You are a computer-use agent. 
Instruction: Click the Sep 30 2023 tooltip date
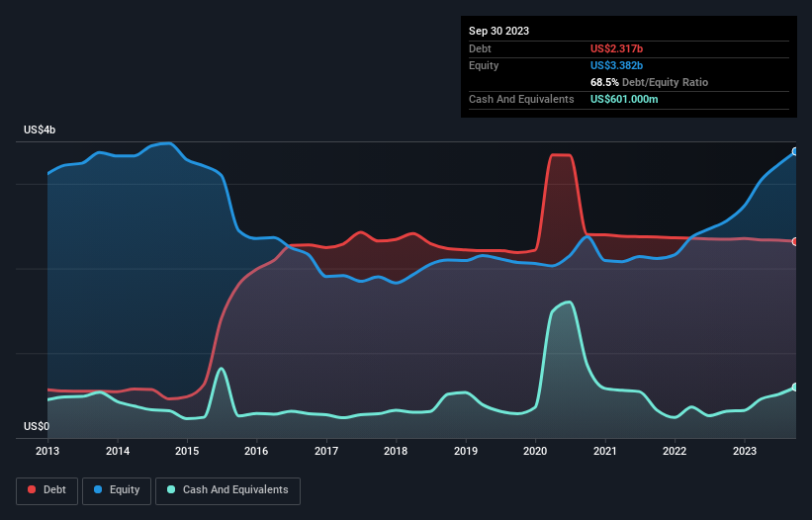coord(498,31)
